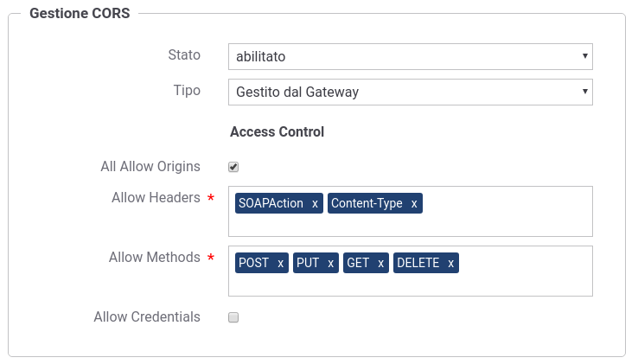
Task: Click the arrow of the Tipo select
Action: pos(584,92)
